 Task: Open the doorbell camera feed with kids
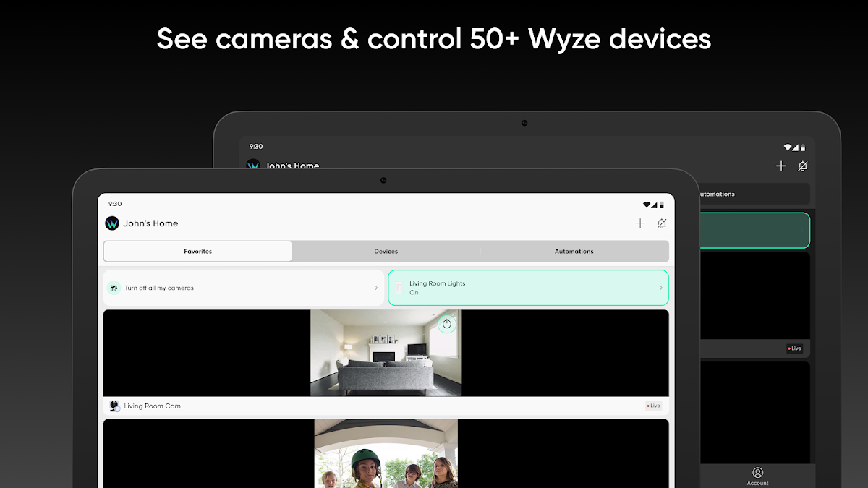[386, 455]
